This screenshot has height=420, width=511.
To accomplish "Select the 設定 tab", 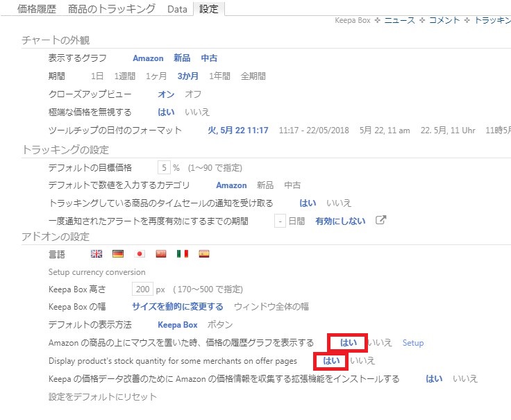I will pos(208,9).
